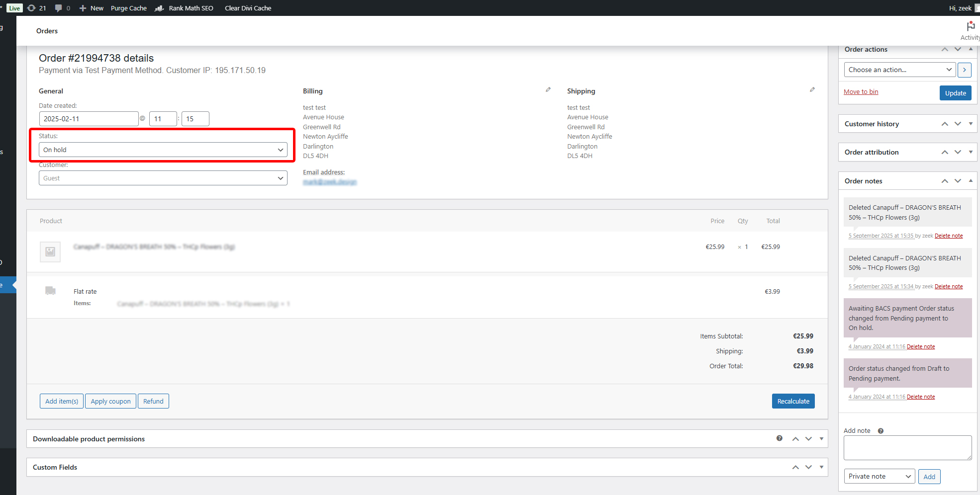Open the Status dropdown showing On hold
Viewport: 980px width, 495px height.
click(x=163, y=150)
